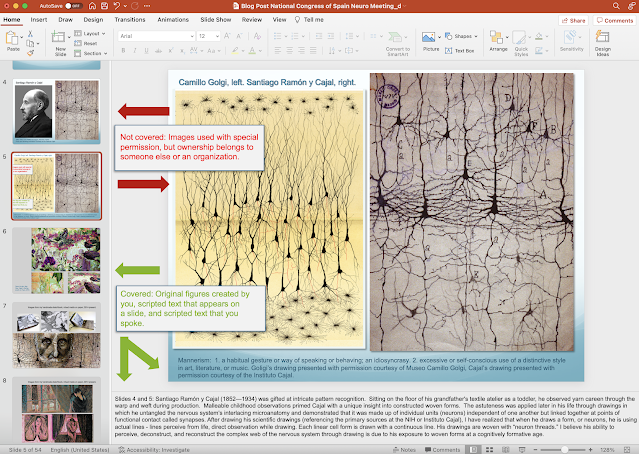The image size is (639, 454).
Task: Click the Share button
Action: pos(573,20)
